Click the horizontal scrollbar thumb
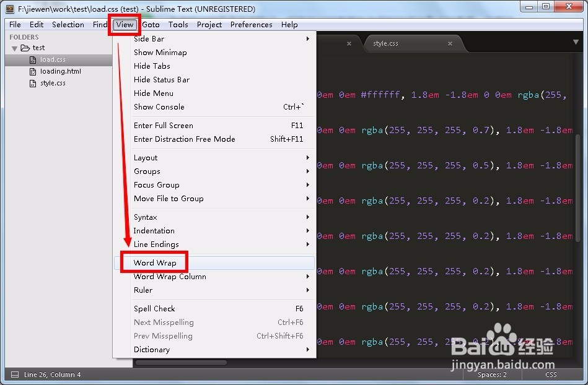Screen dimensions: 588x385 click(181, 363)
